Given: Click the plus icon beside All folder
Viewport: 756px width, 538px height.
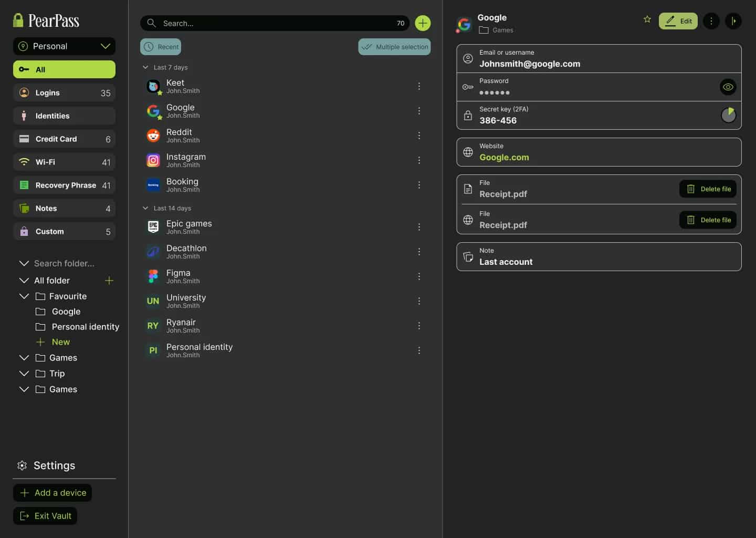Looking at the screenshot, I should click(x=109, y=281).
